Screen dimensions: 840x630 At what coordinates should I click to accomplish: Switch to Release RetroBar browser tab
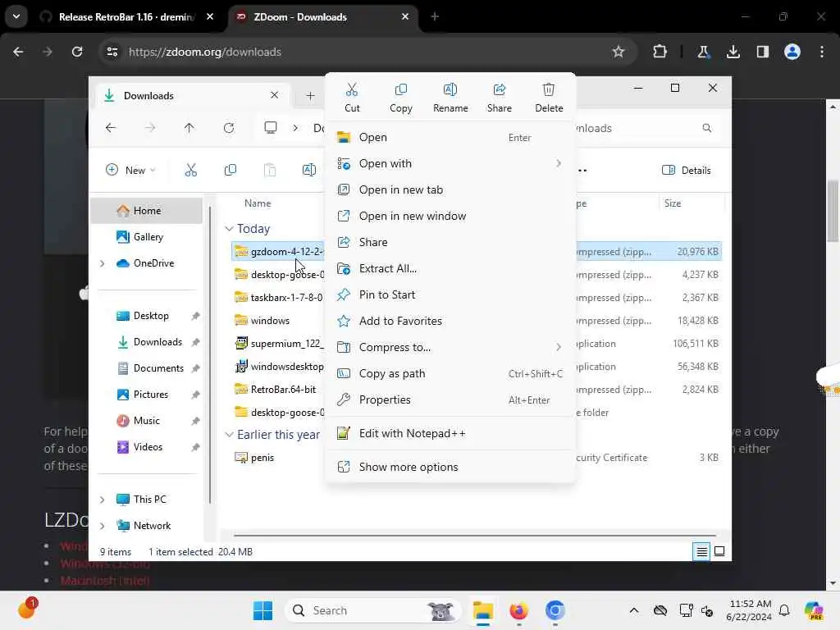[x=126, y=17]
